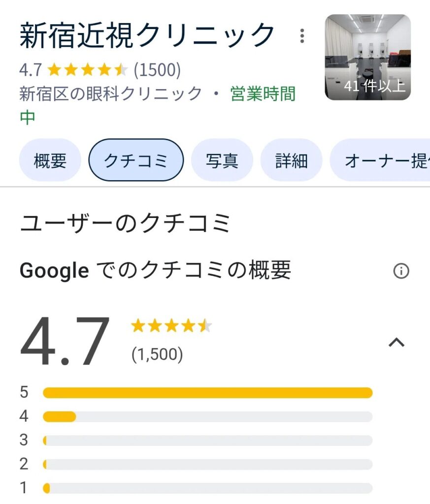Click the (1500) review count in the header
This screenshot has height=504, width=430.
157,70
